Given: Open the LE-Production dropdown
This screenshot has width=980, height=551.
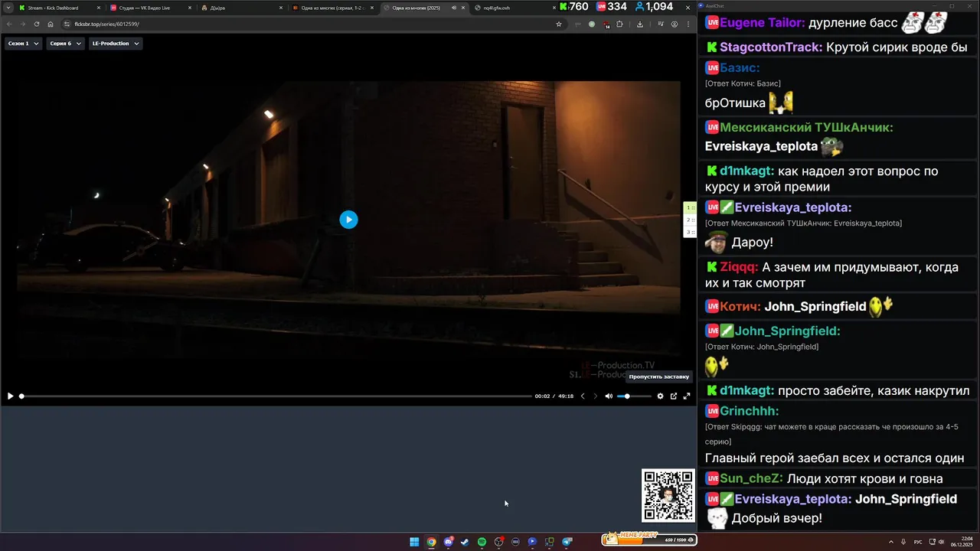Looking at the screenshot, I should pos(116,44).
